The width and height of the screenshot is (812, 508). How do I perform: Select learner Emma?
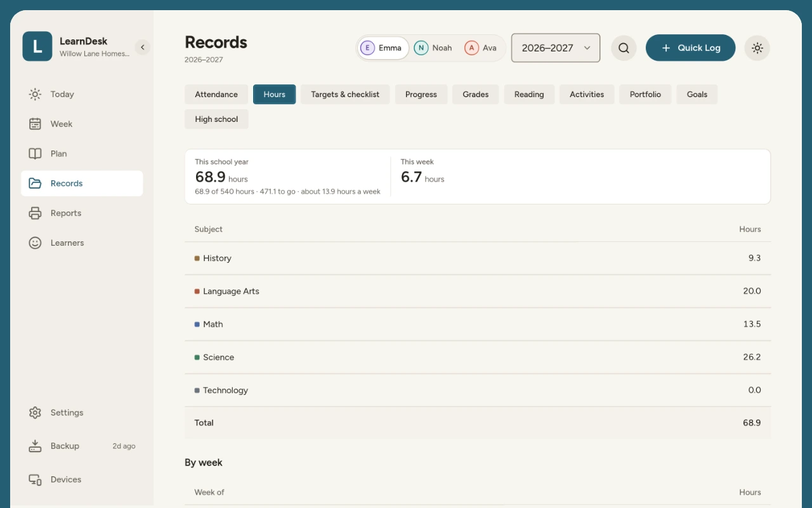383,48
